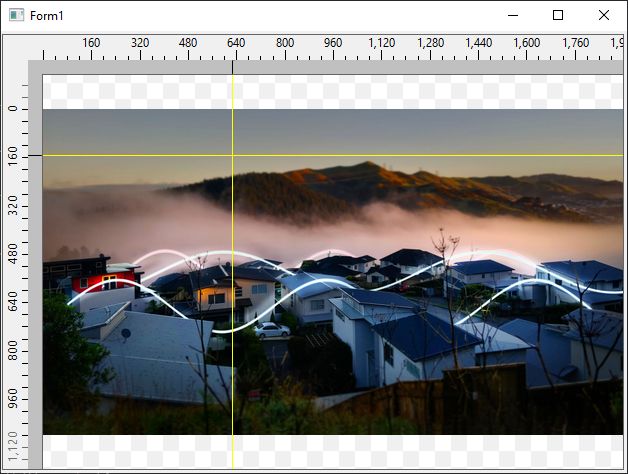Click the 800 mark on vertical ruler
This screenshot has height=474, width=628.
[13, 350]
